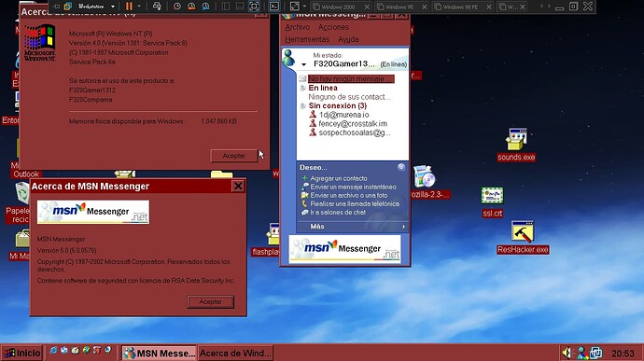Click the taskbar clock showing 20:53

click(623, 354)
